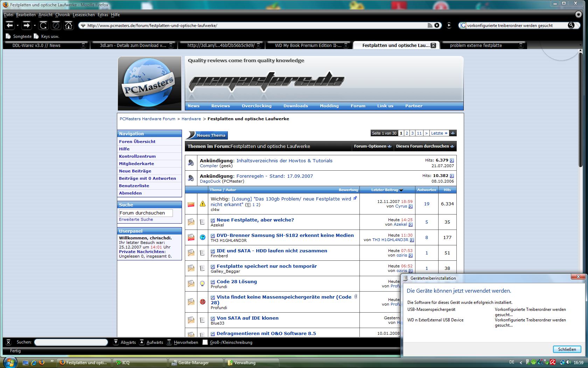Open the home page via the house icon

68,25
